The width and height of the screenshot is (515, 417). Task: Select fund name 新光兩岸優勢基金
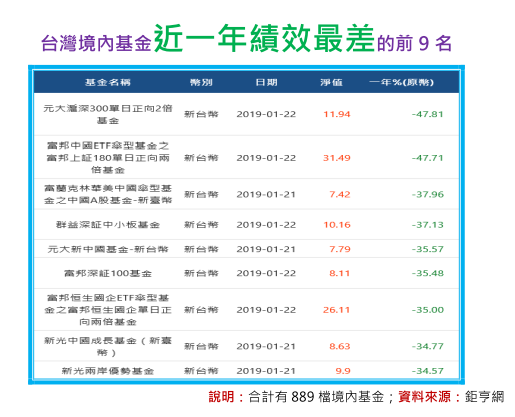click(x=108, y=371)
